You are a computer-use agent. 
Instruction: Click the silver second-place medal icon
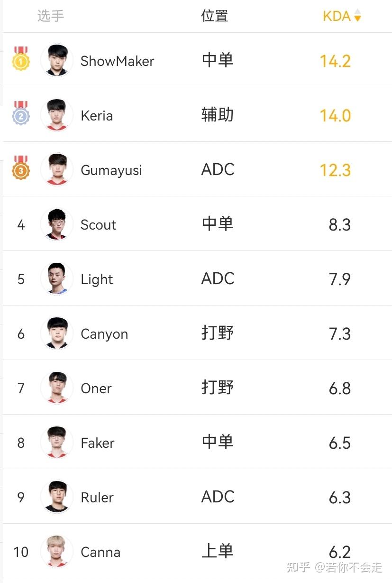[x=21, y=113]
